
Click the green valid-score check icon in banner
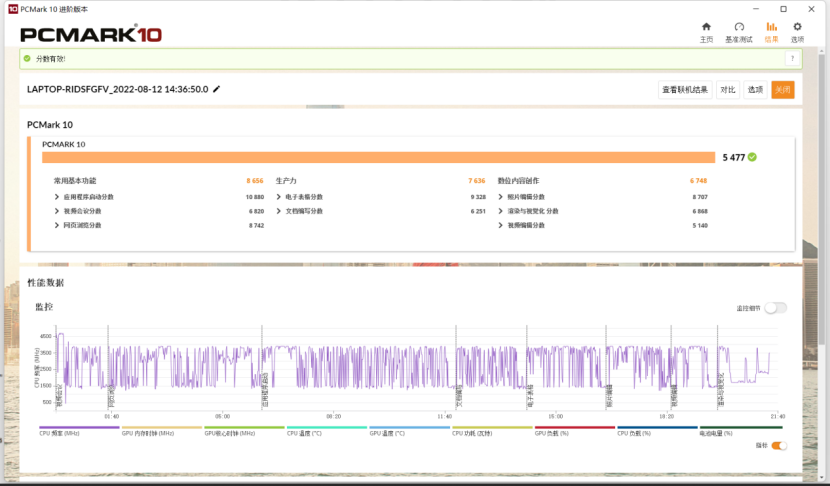[x=27, y=59]
